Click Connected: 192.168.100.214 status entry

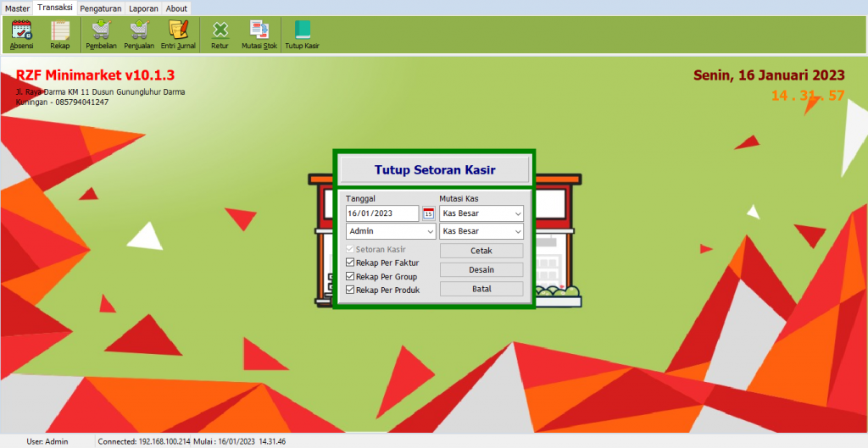tap(144, 441)
